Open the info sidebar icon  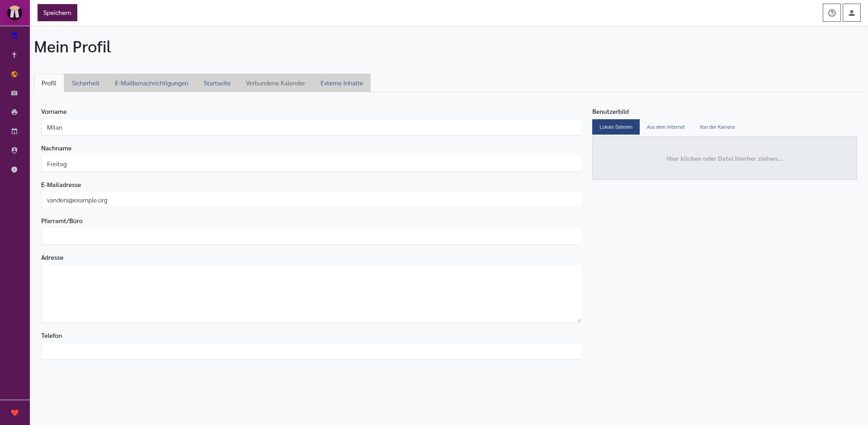(14, 169)
